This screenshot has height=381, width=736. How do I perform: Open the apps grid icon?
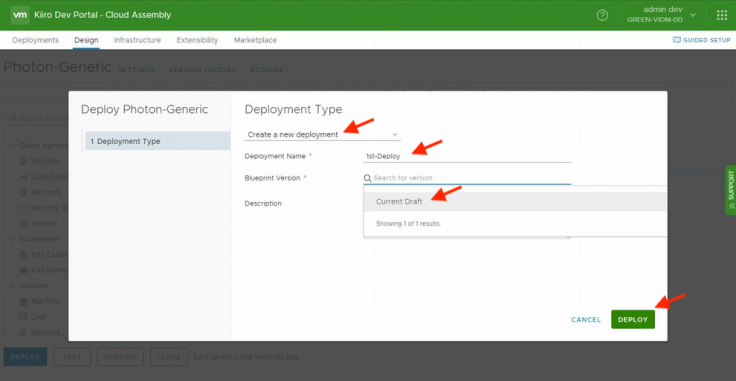point(721,15)
